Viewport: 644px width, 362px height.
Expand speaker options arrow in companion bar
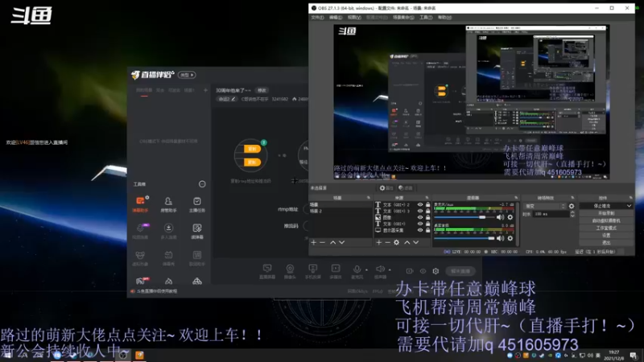[390, 270]
